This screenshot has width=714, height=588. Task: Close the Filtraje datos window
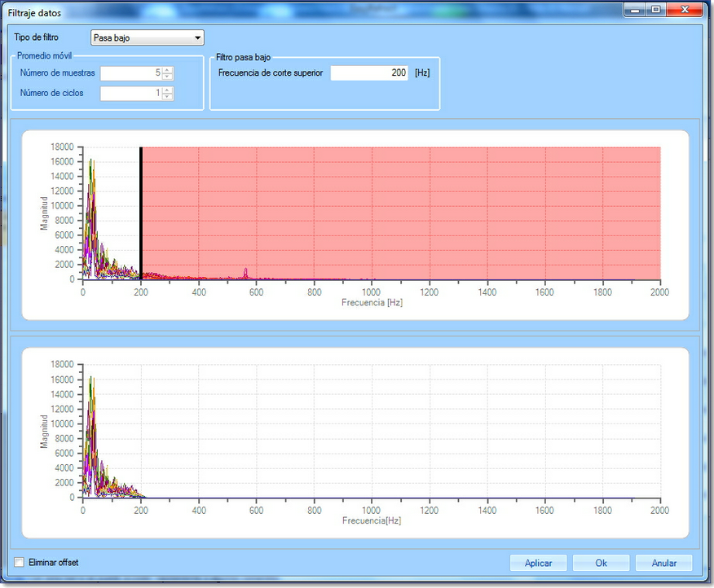click(685, 10)
